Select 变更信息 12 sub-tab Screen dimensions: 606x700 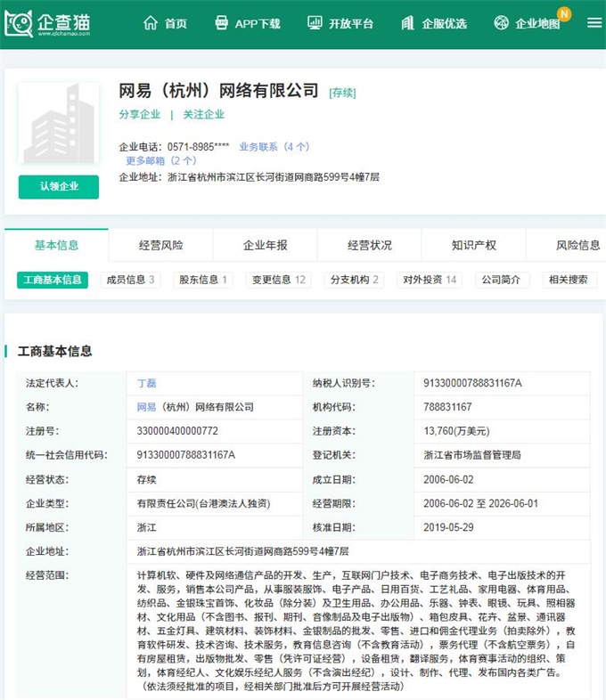[278, 280]
